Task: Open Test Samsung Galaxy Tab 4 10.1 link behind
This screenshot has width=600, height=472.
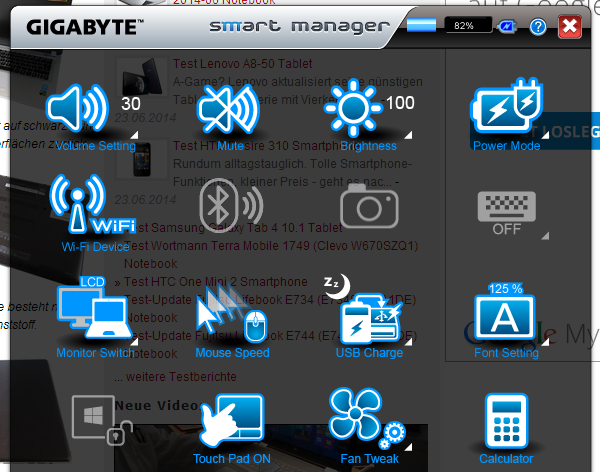Action: click(x=236, y=228)
